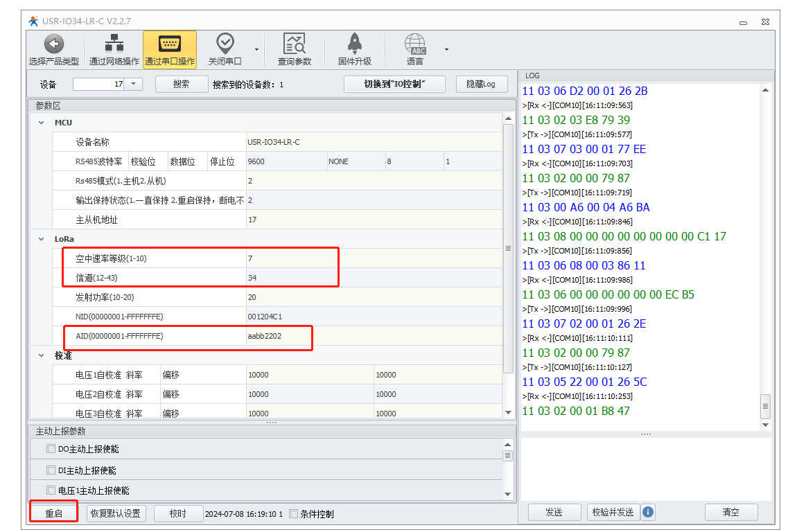The width and height of the screenshot is (788, 532).
Task: Click the 恢复默认设置 button
Action: [x=116, y=513]
